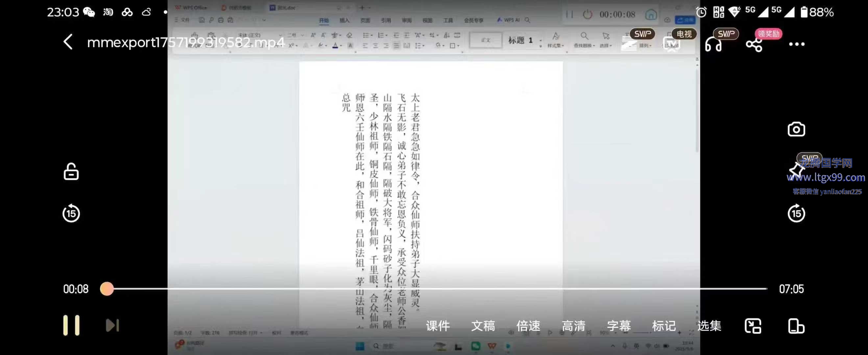The height and width of the screenshot is (355, 868).
Task: Enter picture-in-picture mini window mode
Action: point(753,326)
